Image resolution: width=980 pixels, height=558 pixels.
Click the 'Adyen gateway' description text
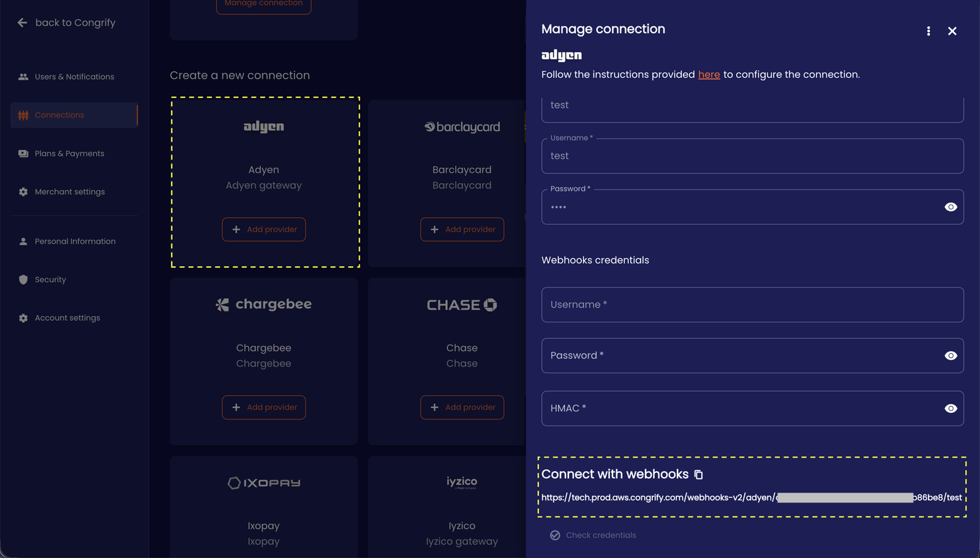(x=264, y=186)
